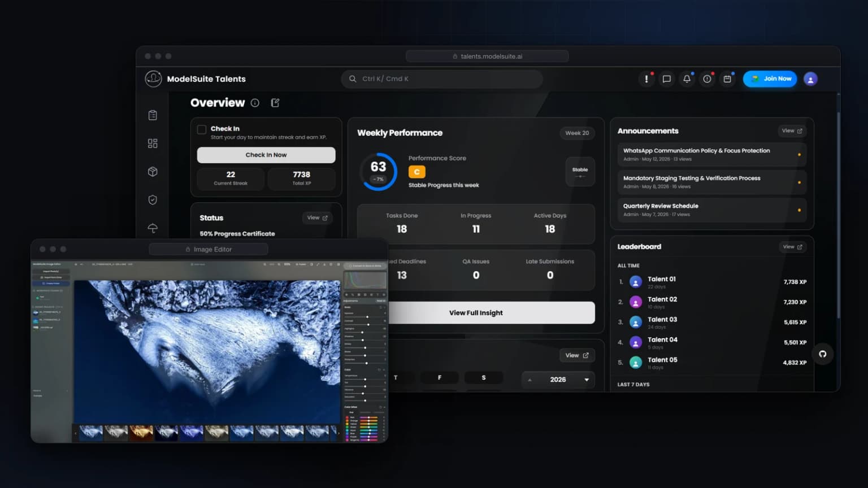Open the calendar icon in the header

(x=727, y=79)
